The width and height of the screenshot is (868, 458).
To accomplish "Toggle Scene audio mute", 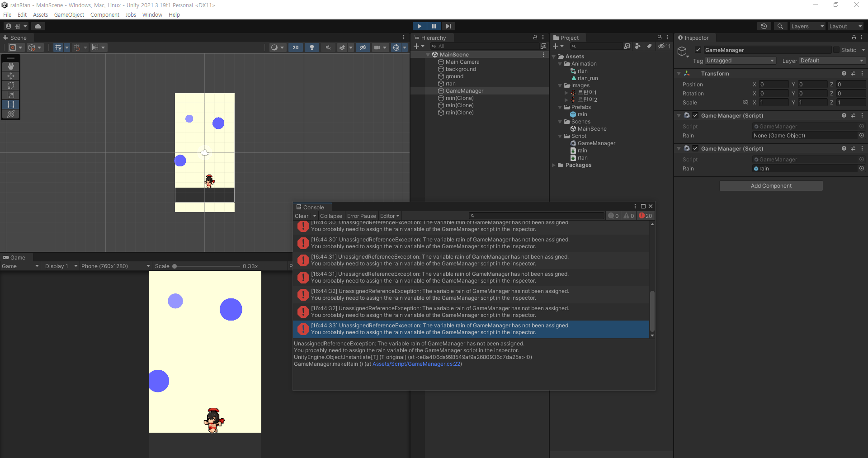I will 328,47.
